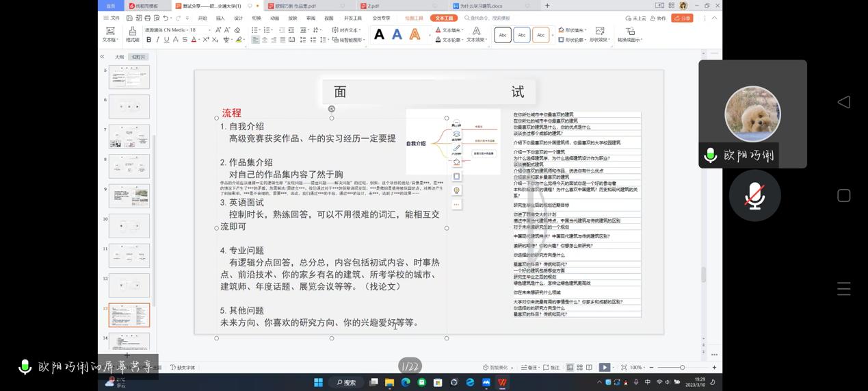
Task: Click the font color A swatch
Action: [194, 40]
